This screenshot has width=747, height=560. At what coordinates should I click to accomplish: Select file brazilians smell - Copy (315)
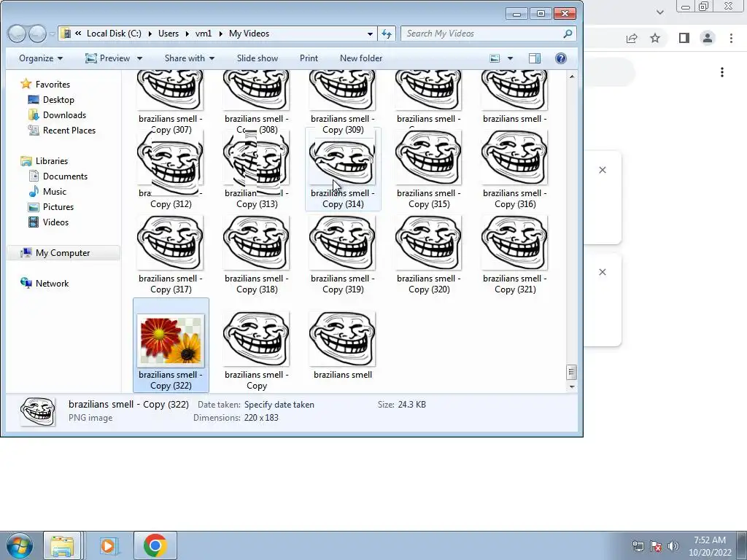(429, 169)
